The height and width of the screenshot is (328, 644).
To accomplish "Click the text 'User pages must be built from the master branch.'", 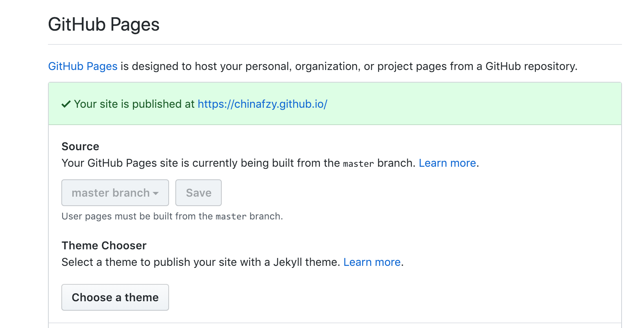I will point(172,216).
